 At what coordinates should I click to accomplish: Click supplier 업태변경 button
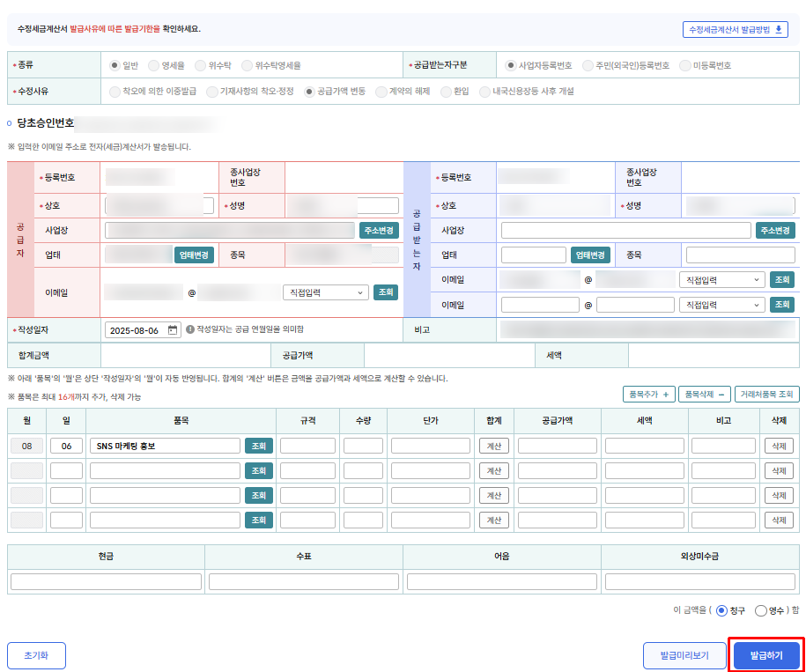(x=195, y=255)
